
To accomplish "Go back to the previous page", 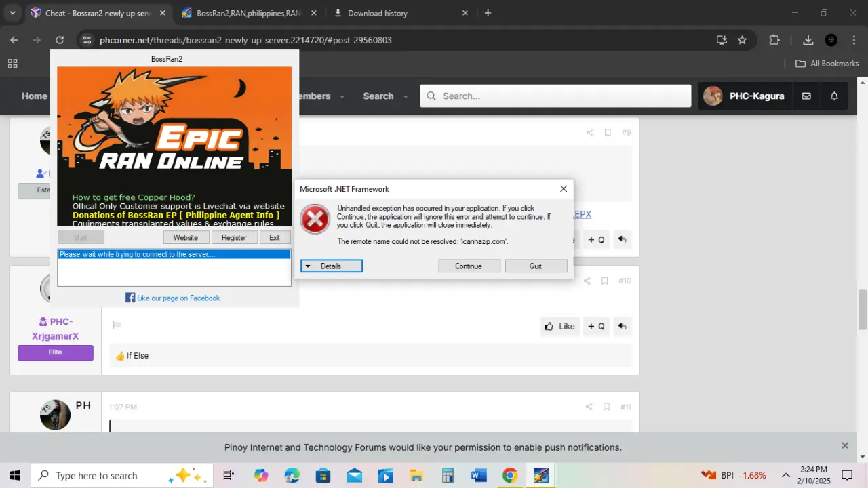I will click(x=14, y=40).
